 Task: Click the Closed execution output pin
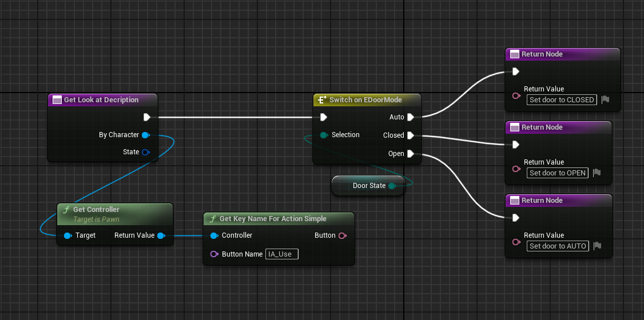click(x=410, y=135)
